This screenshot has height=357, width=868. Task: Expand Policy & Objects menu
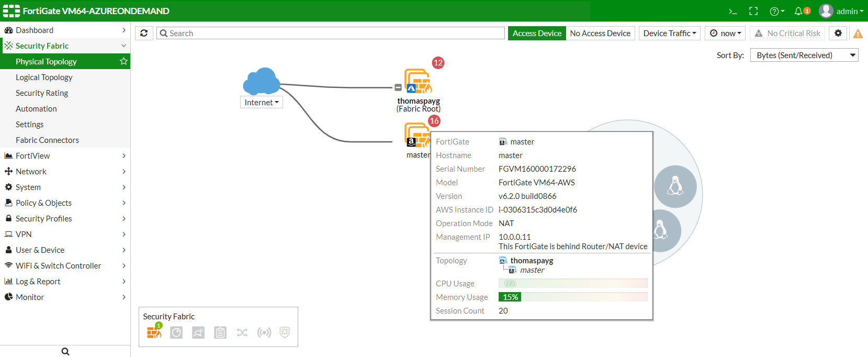[x=65, y=203]
